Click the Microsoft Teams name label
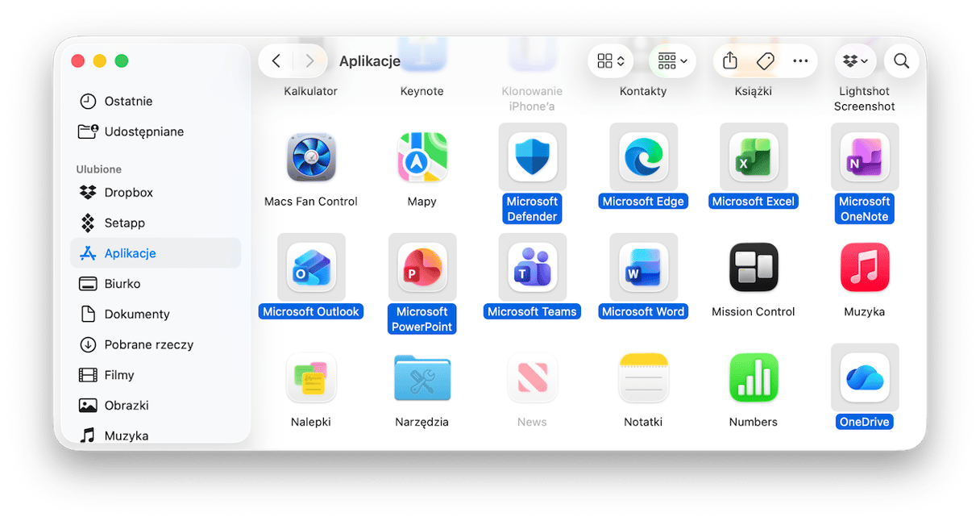 [x=533, y=312]
